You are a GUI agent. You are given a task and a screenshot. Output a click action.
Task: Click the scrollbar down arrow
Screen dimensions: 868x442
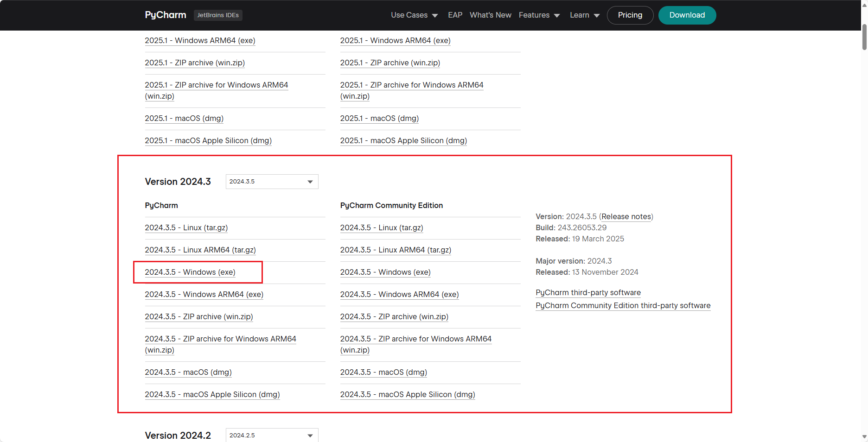864,436
